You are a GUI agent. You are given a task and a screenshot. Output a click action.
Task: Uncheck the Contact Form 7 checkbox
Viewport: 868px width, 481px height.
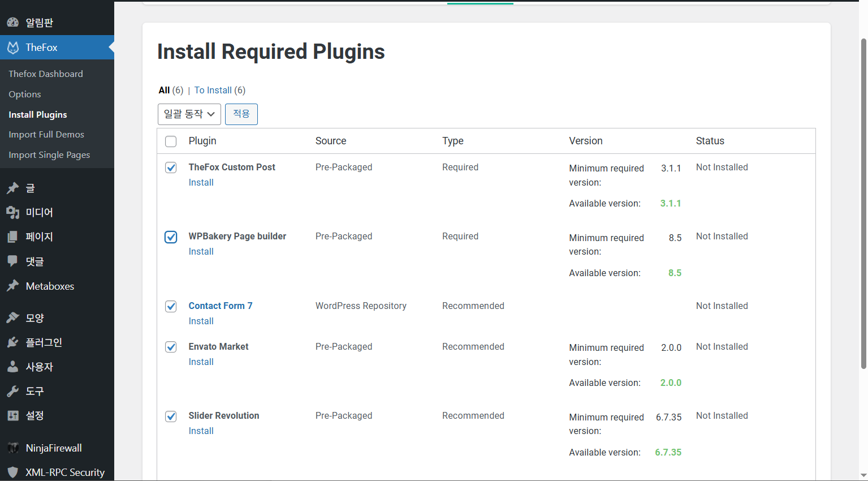pyautogui.click(x=171, y=306)
